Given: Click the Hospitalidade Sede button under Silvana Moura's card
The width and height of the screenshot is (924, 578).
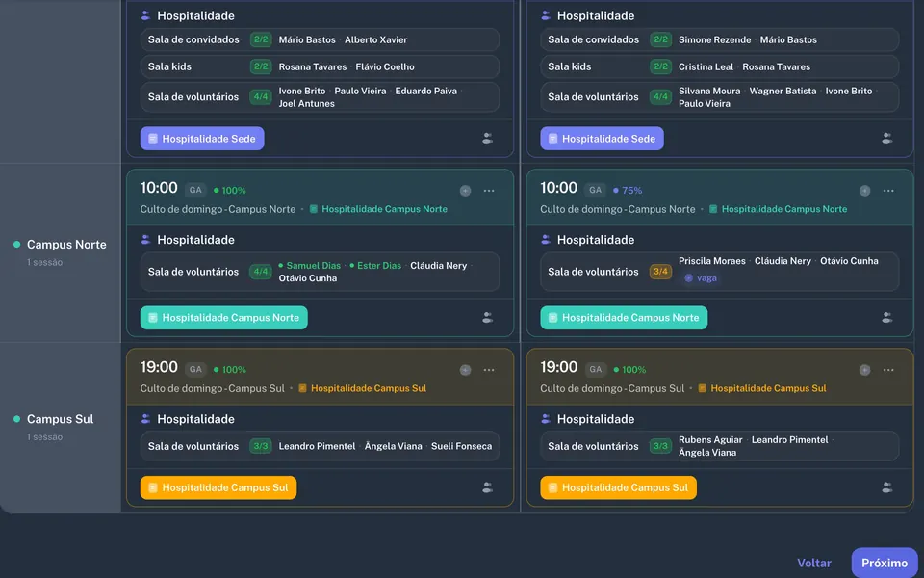Looking at the screenshot, I should 602,139.
